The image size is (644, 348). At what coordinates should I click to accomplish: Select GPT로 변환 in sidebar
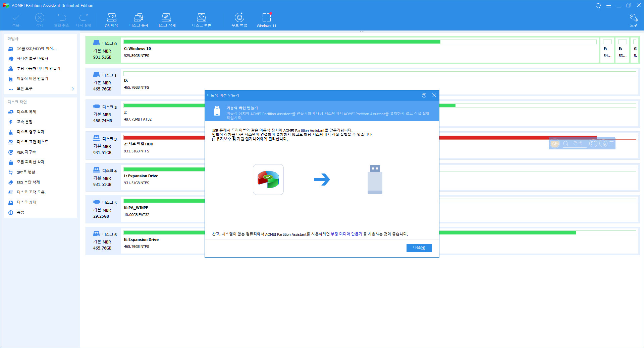(x=26, y=172)
